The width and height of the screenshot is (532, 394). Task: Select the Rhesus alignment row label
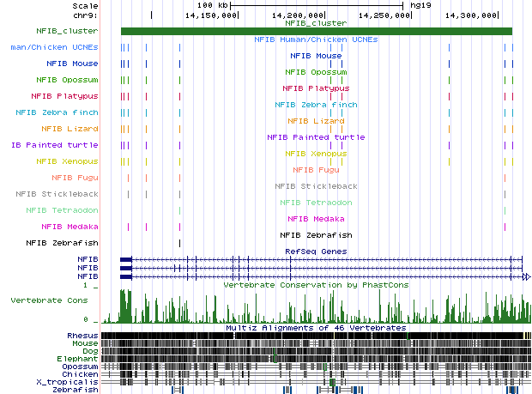tap(82, 335)
